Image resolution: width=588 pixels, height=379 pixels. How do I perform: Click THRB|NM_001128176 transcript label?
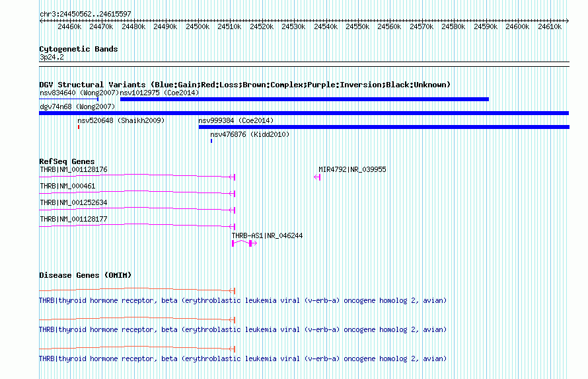(x=73, y=169)
